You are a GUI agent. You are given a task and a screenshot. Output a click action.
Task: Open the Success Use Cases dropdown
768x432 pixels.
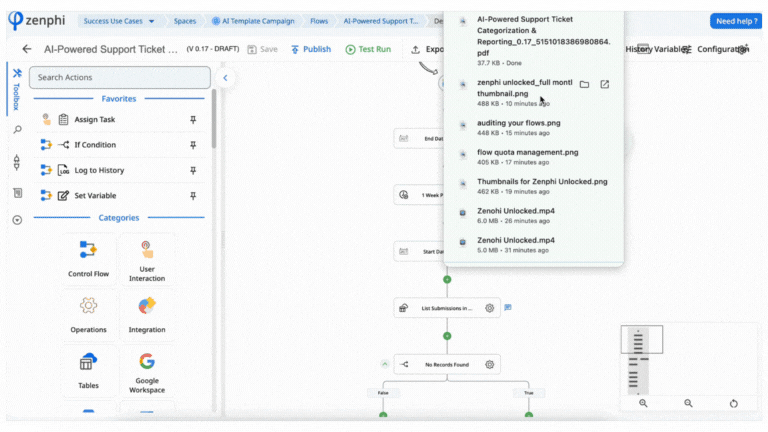119,21
